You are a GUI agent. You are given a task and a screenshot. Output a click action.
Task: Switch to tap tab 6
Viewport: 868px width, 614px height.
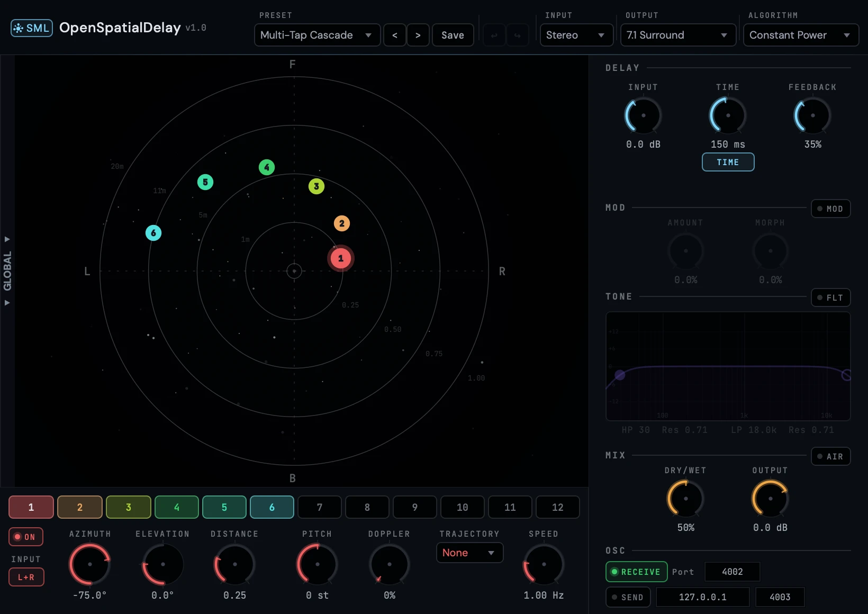[272, 507]
